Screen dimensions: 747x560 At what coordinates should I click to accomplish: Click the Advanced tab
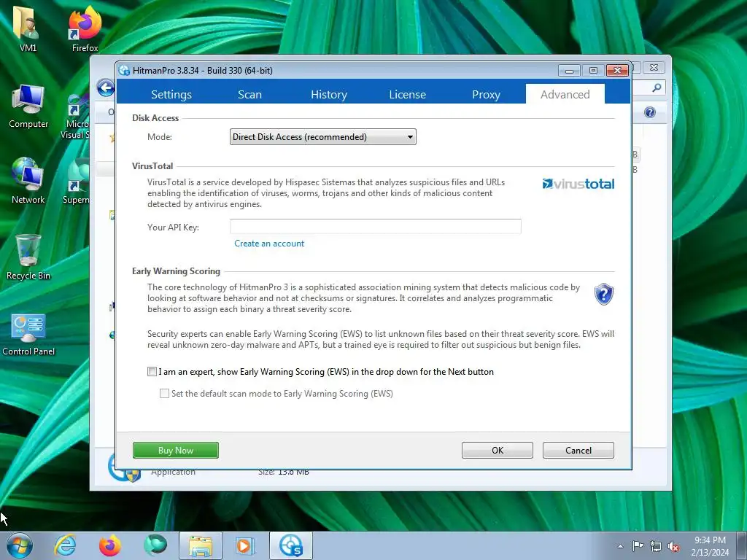[x=565, y=94]
